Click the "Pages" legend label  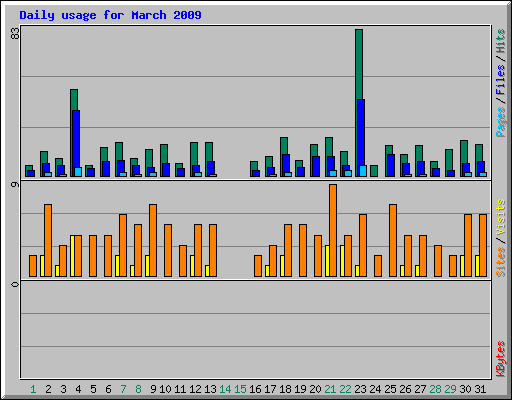[x=500, y=122]
